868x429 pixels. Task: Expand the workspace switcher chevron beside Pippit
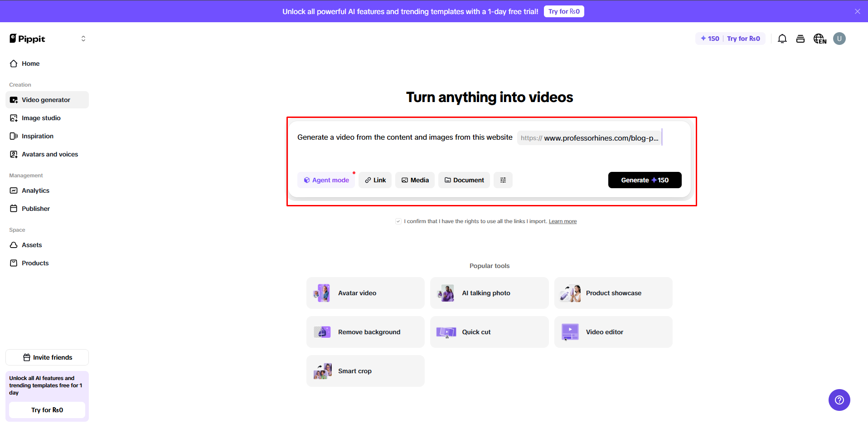[83, 39]
